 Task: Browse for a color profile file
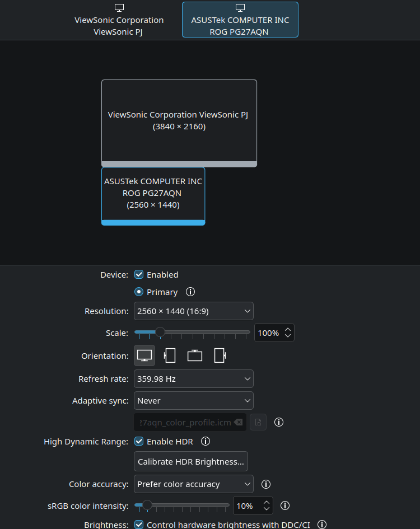(258, 423)
